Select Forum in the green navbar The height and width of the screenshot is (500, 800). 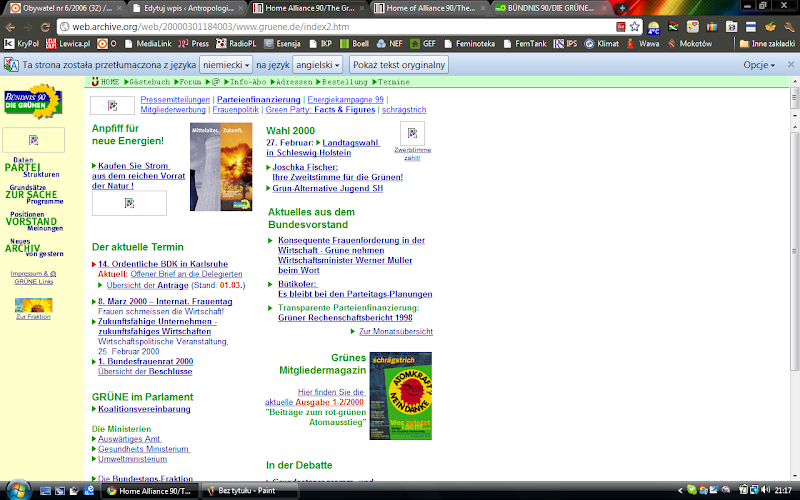tap(190, 82)
